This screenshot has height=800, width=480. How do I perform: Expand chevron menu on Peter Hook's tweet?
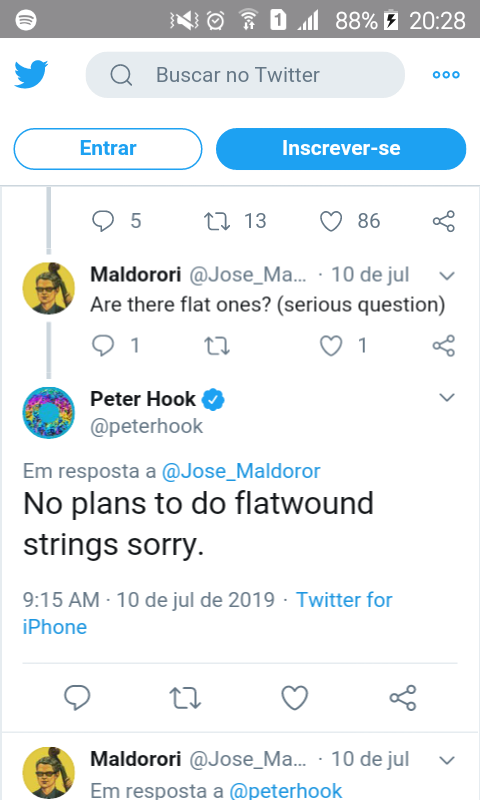pos(447,397)
